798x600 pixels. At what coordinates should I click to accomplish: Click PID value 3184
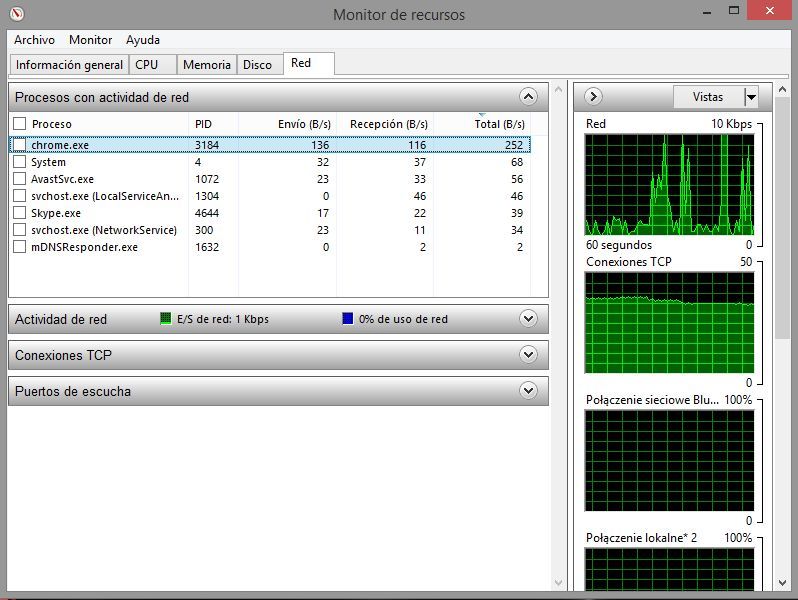[x=207, y=145]
